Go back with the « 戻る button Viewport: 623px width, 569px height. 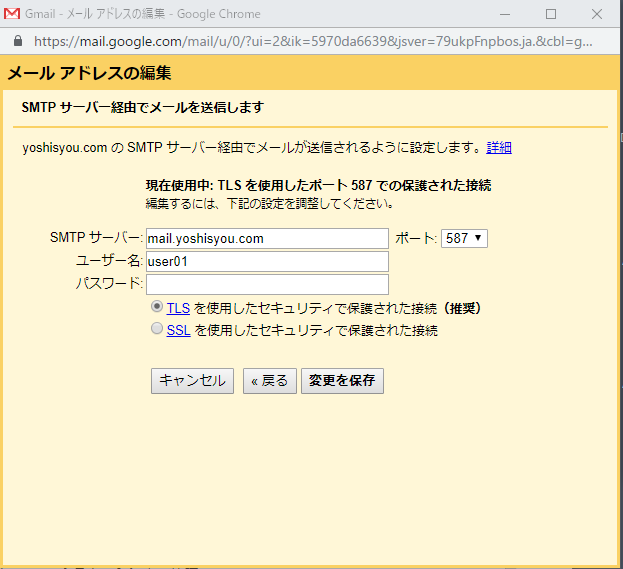(x=269, y=381)
